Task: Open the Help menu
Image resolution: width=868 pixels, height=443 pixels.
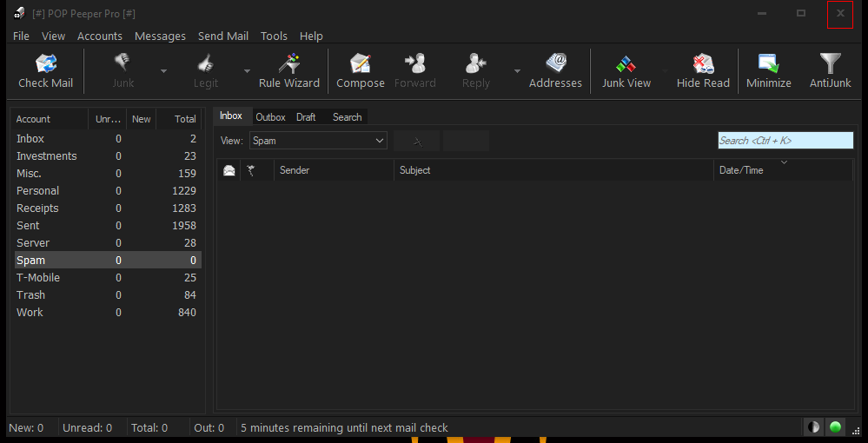Action: (311, 36)
